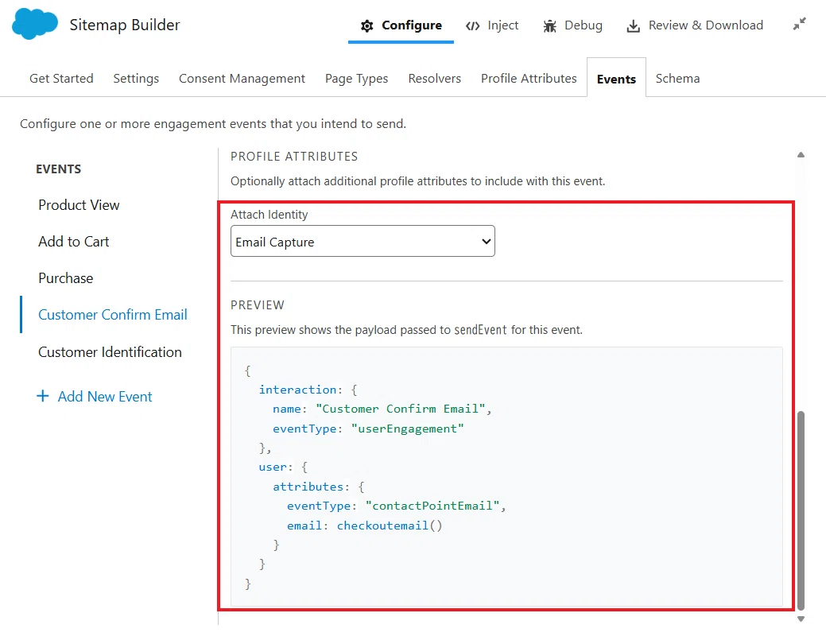Select the Events tab

click(616, 79)
